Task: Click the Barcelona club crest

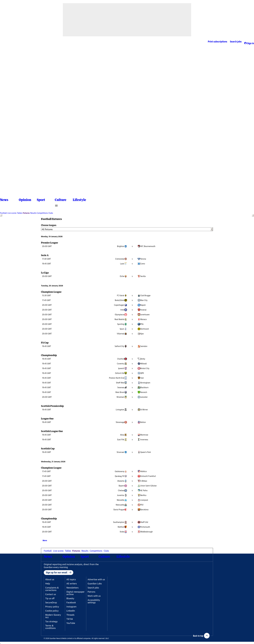Action: pos(139,509)
